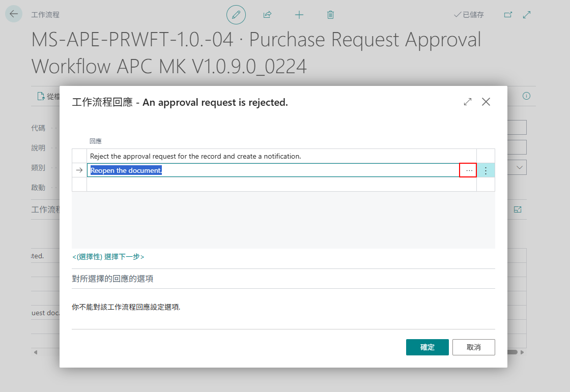Click the pencil edit icon
The width and height of the screenshot is (570, 392).
pyautogui.click(x=236, y=15)
